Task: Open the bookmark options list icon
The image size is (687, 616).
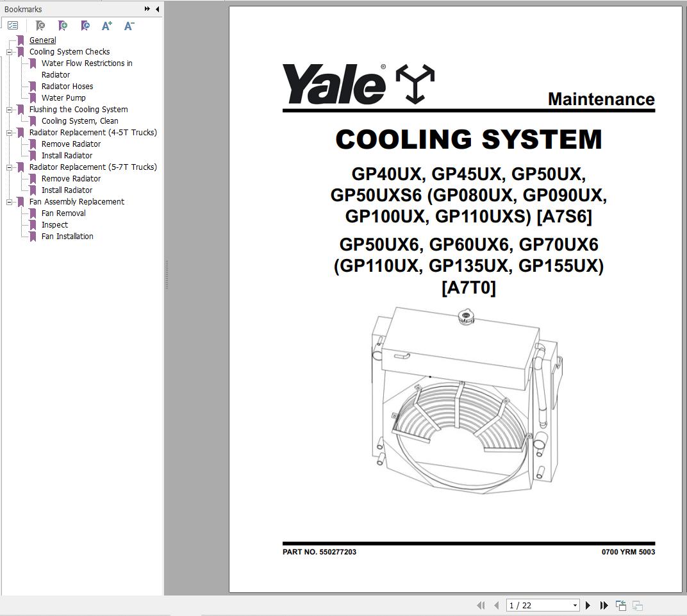Action: [x=13, y=26]
